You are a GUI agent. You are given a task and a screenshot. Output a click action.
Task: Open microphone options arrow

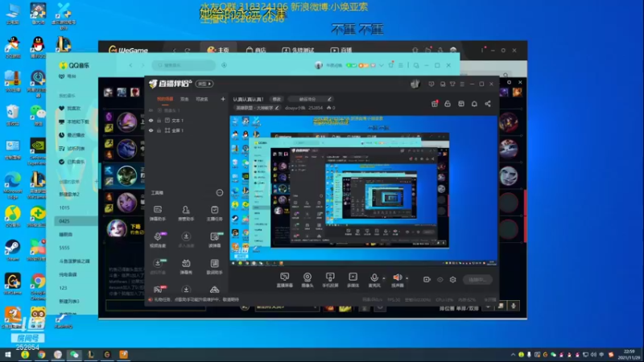coord(384,278)
